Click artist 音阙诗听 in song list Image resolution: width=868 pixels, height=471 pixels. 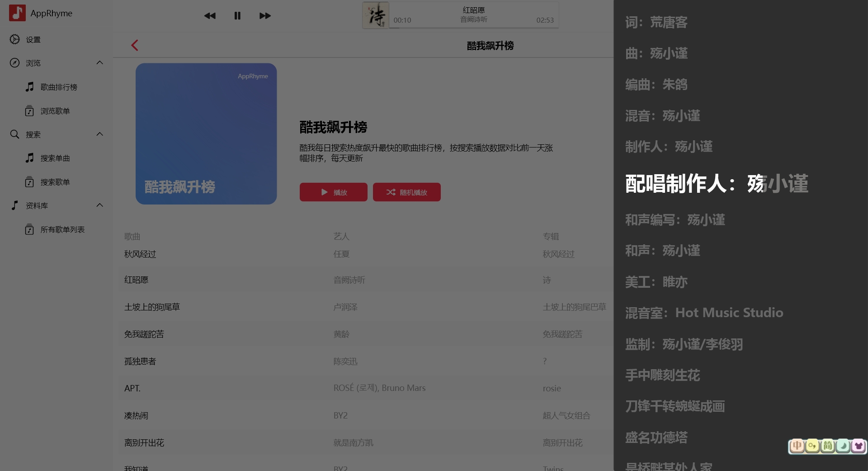[x=349, y=280]
